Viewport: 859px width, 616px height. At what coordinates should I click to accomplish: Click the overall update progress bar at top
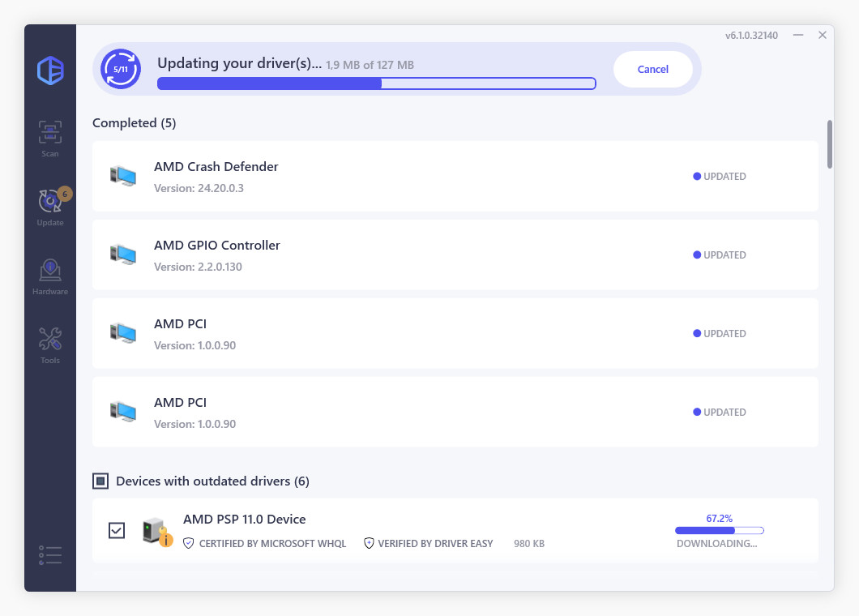(x=376, y=83)
